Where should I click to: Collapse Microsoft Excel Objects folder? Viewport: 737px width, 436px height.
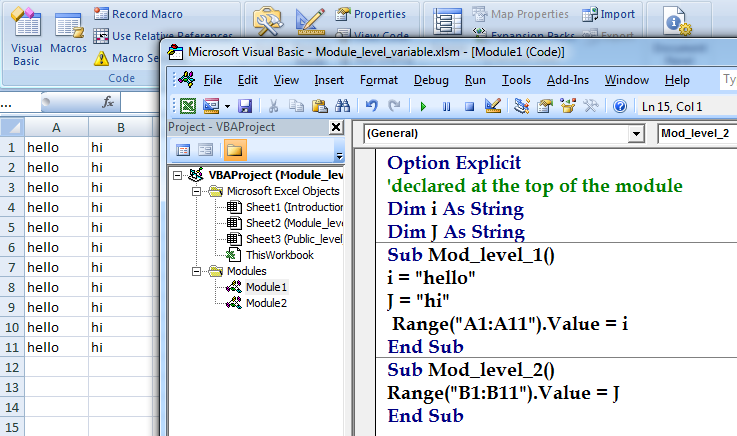[x=196, y=191]
